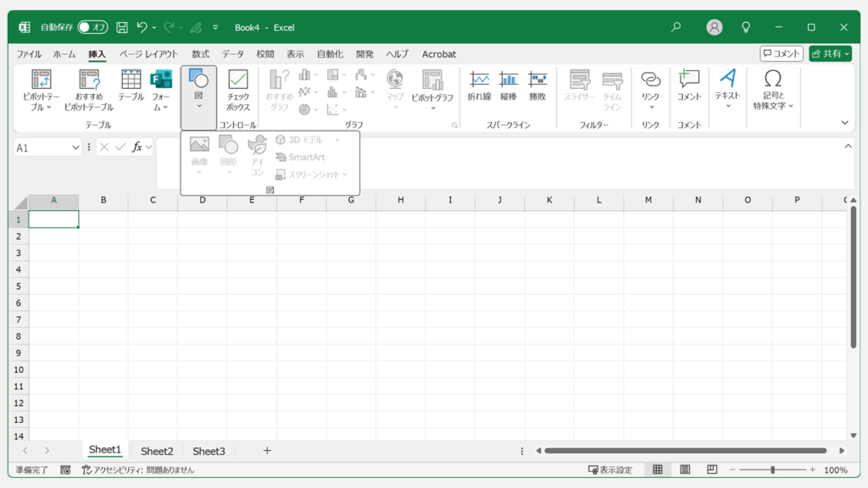Switch to Page Layout (ページ レイアウト) tab
Screen dimensions: 868x488
pos(149,54)
